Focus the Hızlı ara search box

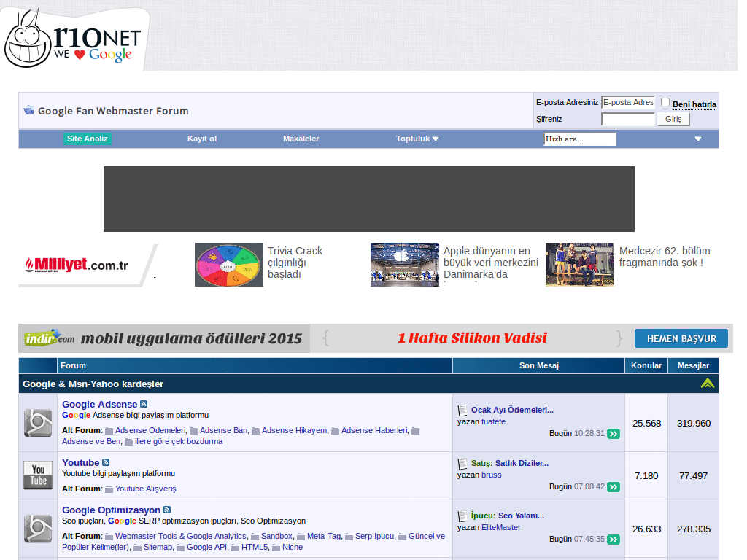click(580, 139)
